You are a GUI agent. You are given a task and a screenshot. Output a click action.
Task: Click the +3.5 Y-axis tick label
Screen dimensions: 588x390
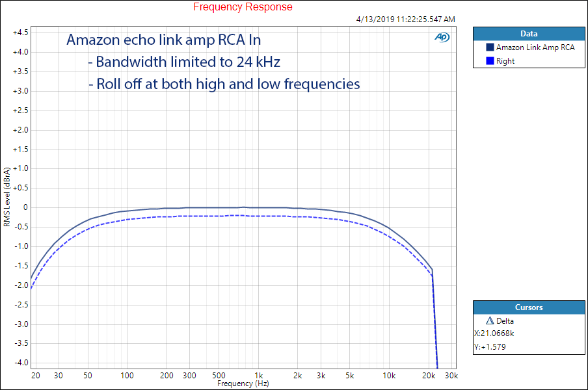point(20,71)
